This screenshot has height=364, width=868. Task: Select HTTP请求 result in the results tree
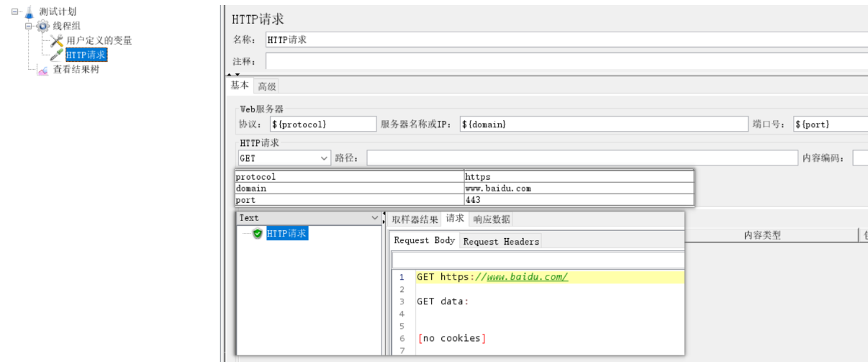[x=287, y=234]
